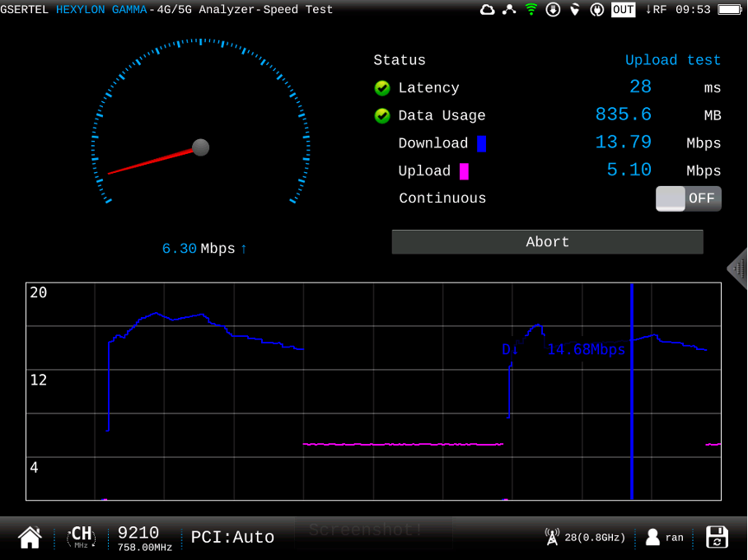Tap the CH MHz channel mode icon
Screen dimensions: 748x560
pyautogui.click(x=81, y=538)
